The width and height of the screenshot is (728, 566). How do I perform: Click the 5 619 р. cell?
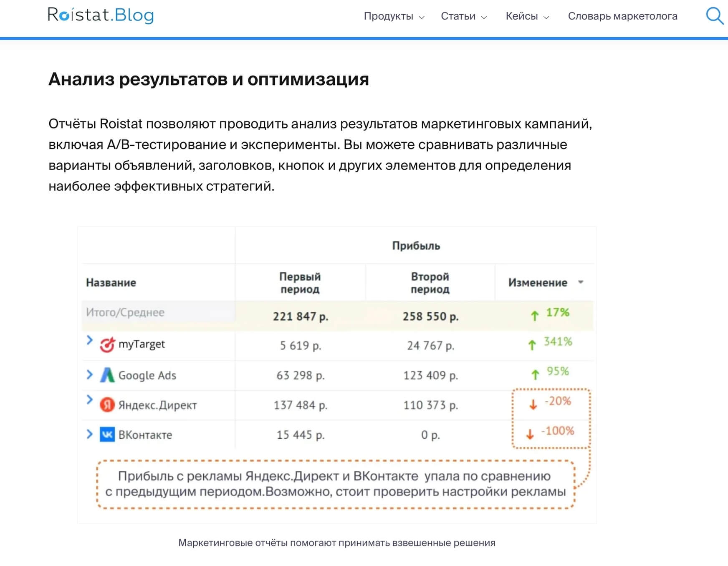pos(301,346)
